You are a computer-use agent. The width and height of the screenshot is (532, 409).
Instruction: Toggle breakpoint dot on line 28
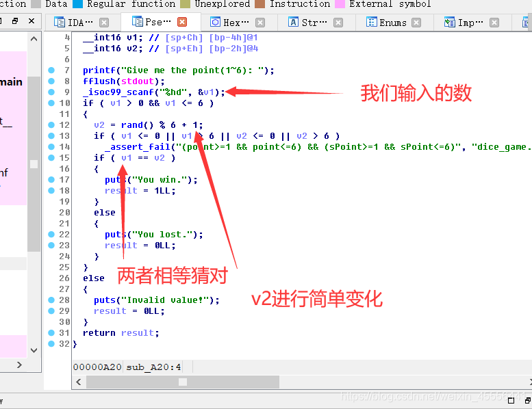(x=51, y=300)
